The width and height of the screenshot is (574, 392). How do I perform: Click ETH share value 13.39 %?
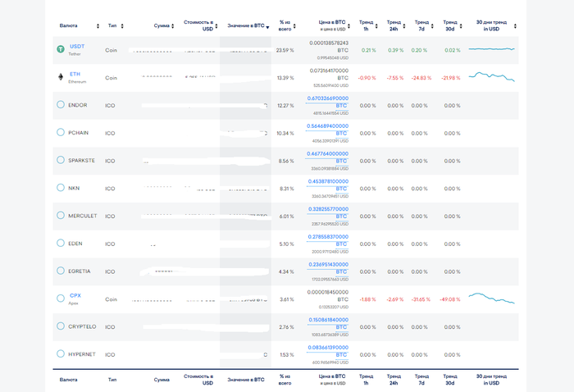pyautogui.click(x=285, y=78)
